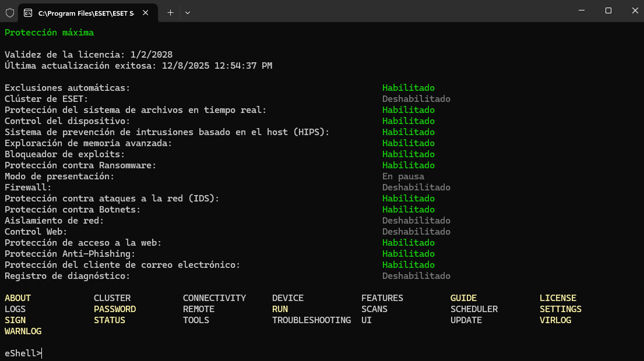Click the SCHEDULER command text
This screenshot has width=644, height=361.
(x=474, y=309)
